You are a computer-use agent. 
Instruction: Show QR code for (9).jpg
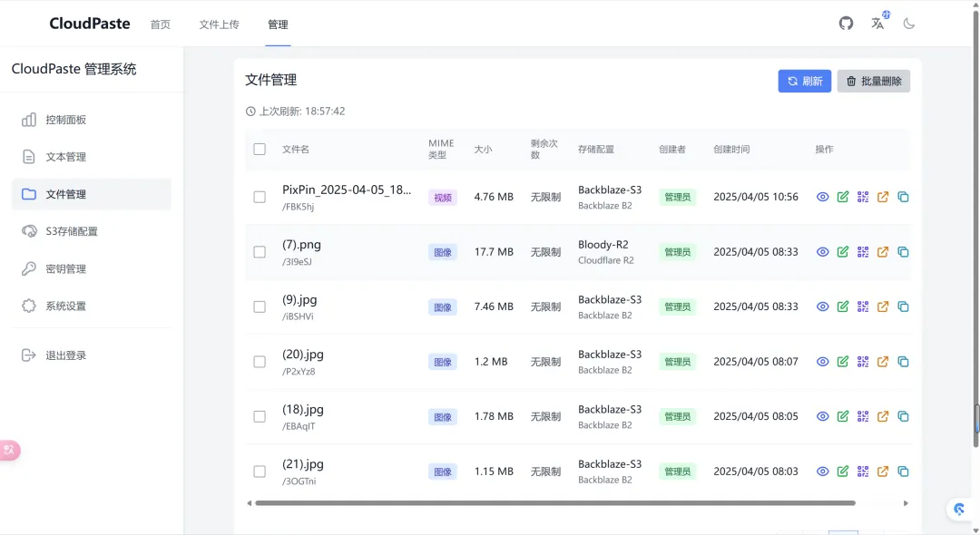(863, 307)
